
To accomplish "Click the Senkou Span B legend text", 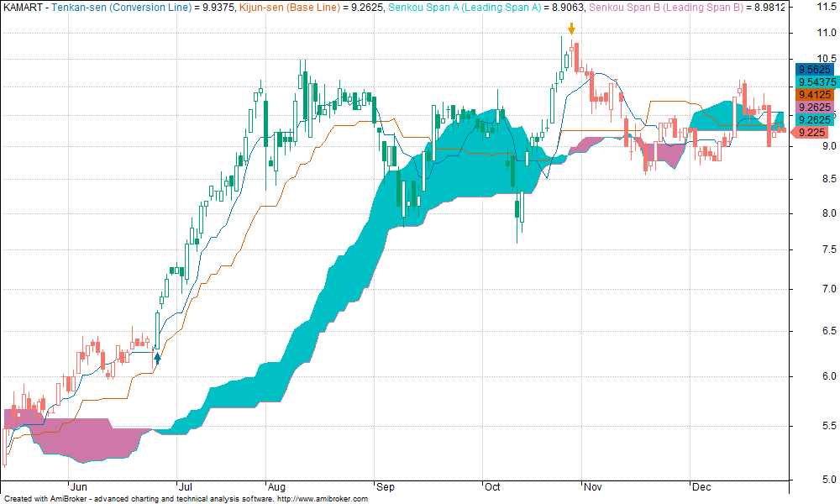I will coord(664,7).
